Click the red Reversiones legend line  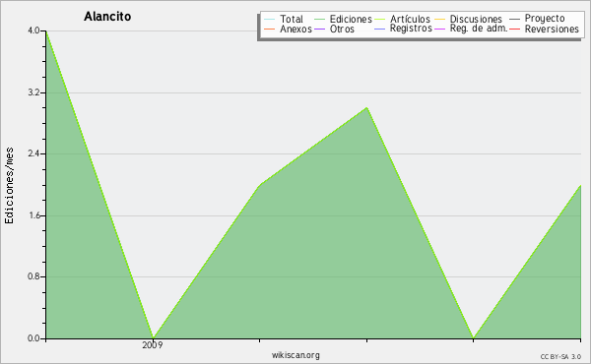pos(514,29)
